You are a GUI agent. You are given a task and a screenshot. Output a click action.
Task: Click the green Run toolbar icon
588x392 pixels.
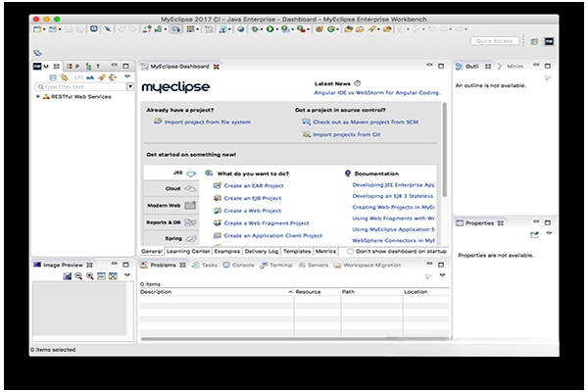269,28
